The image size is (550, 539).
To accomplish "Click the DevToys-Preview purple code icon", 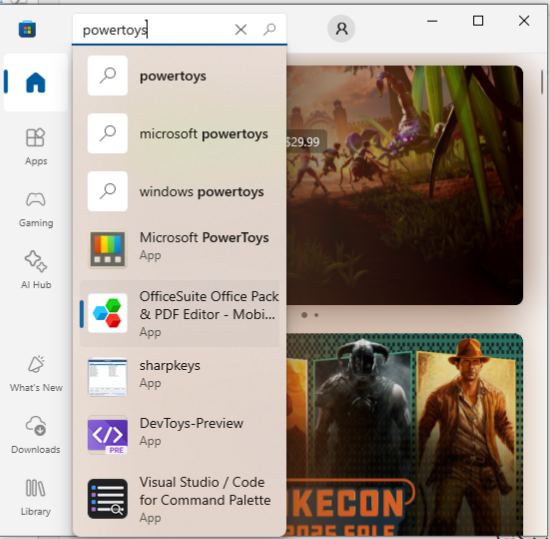I will pos(107,435).
